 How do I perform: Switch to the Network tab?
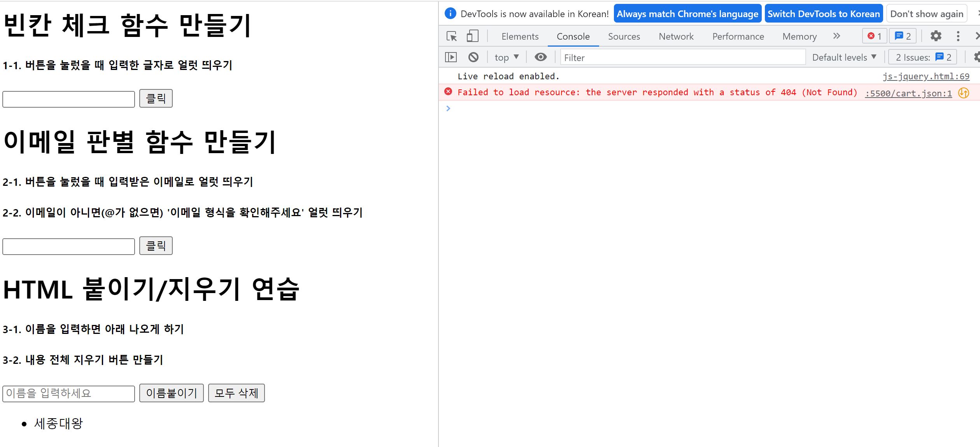(x=676, y=37)
